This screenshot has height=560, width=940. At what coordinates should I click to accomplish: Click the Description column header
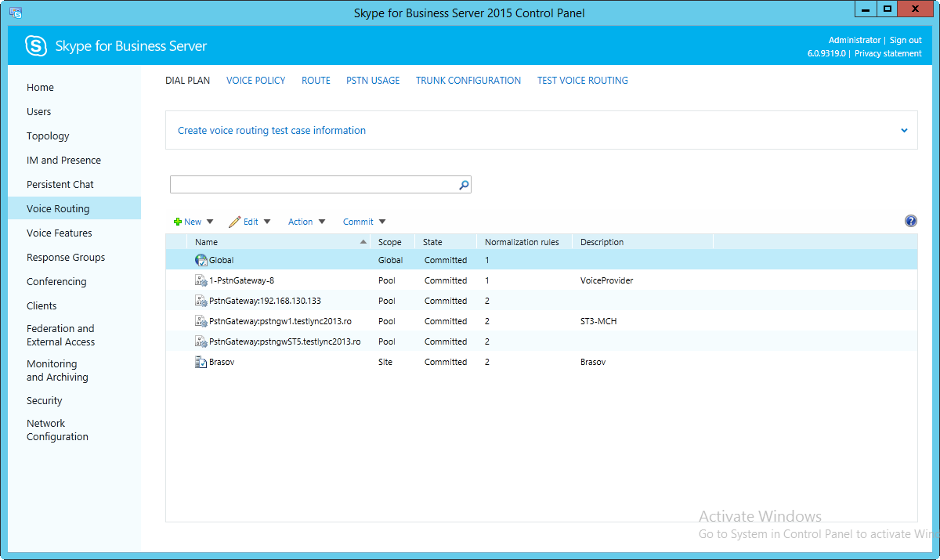[x=643, y=242]
